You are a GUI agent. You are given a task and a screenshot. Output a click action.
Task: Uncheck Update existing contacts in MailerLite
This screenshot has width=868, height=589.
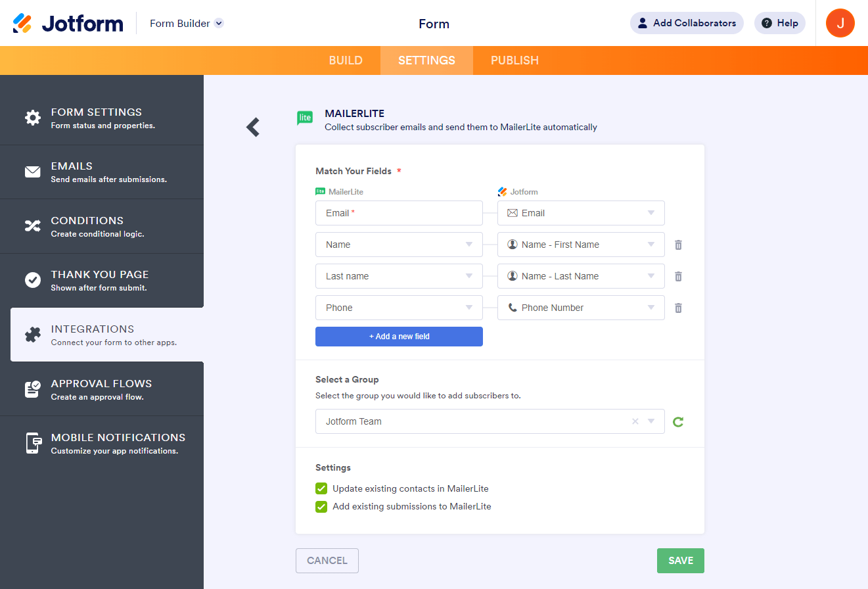(x=321, y=489)
